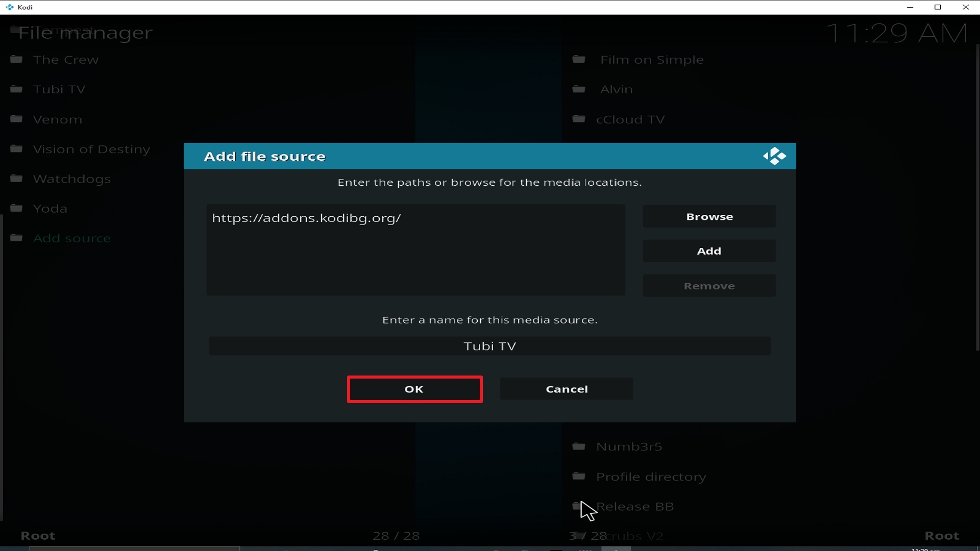
Task: Open Numb3r5 folder icon
Action: click(579, 446)
